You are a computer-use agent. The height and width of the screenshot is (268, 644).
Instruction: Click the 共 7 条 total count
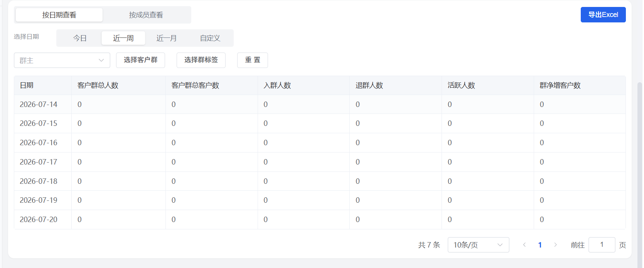tap(429, 245)
